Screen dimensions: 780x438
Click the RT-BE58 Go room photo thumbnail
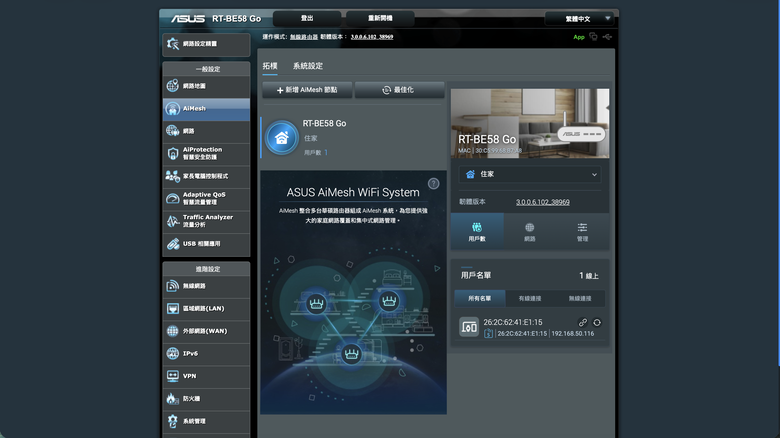click(530, 123)
